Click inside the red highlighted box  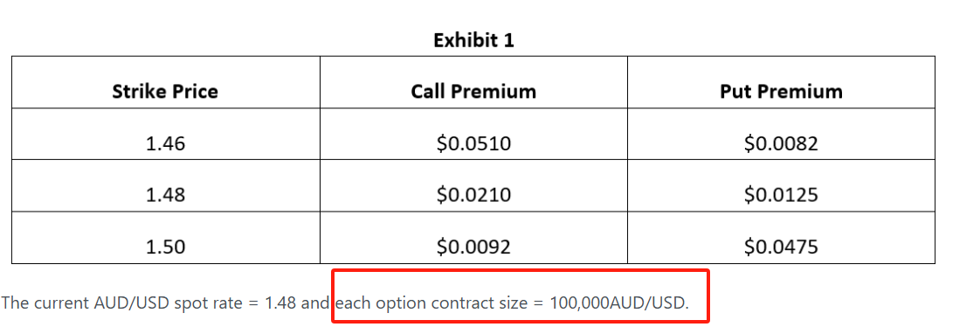[521, 296]
